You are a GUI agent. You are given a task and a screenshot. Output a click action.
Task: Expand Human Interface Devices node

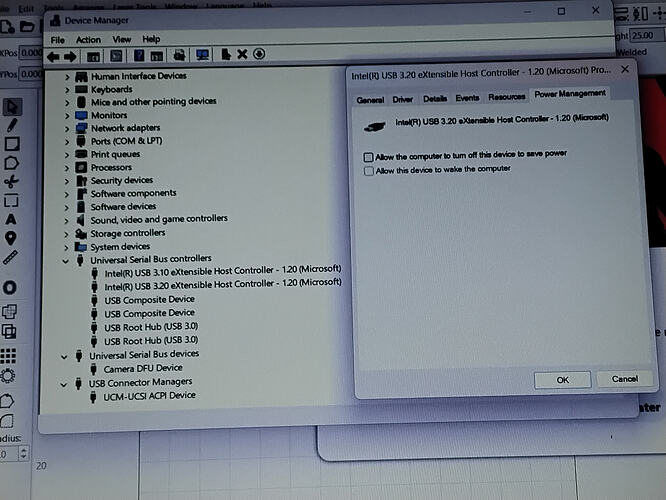[67, 77]
